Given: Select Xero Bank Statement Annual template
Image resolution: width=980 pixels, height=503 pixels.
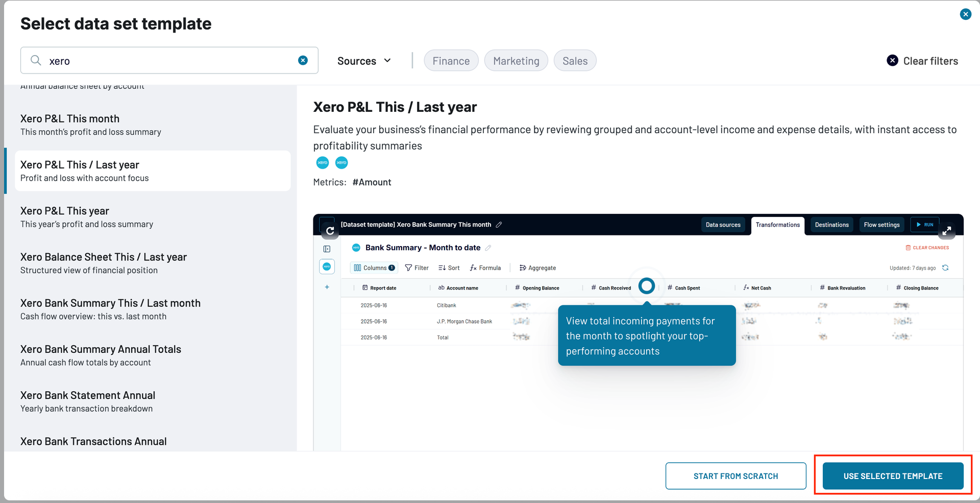Looking at the screenshot, I should pyautogui.click(x=153, y=401).
